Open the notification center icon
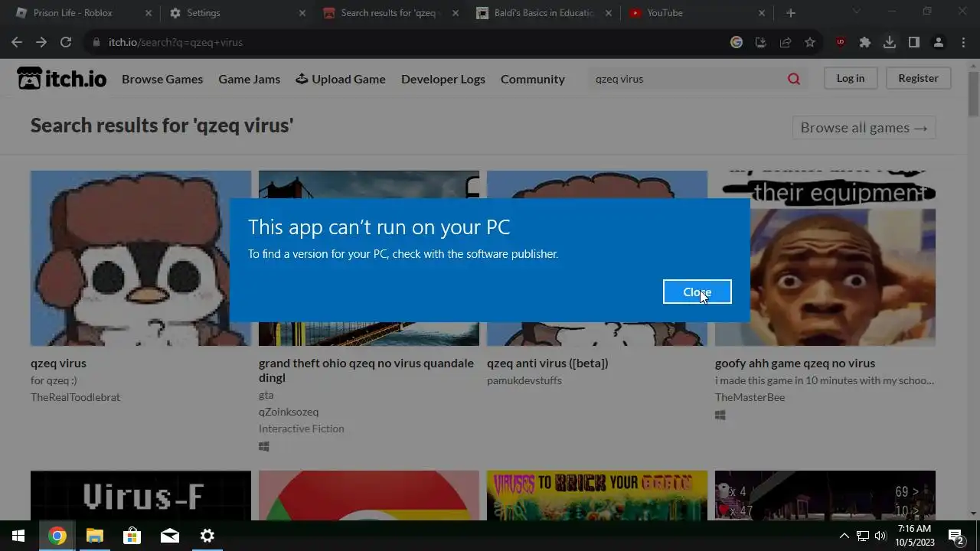This screenshot has height=551, width=980. tap(955, 536)
